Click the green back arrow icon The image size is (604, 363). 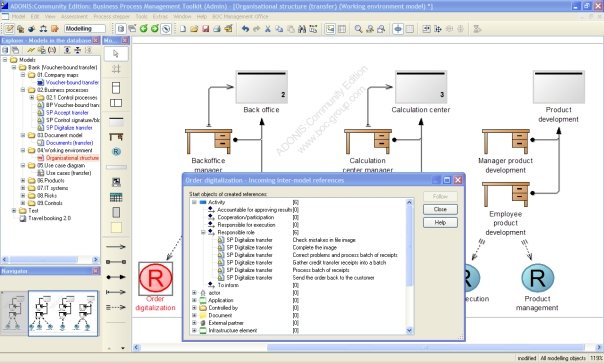(x=144, y=29)
